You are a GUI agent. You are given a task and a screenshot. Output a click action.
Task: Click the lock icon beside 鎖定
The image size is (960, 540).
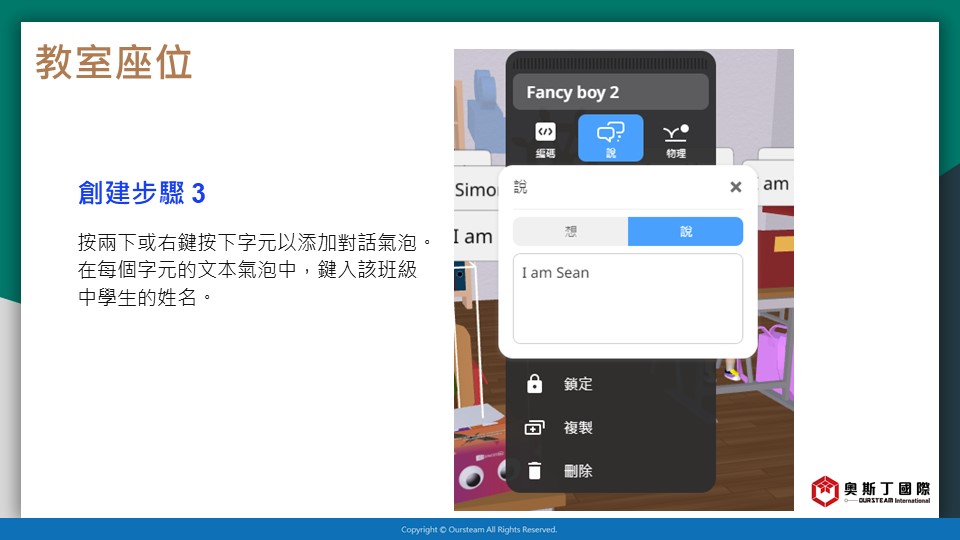pyautogui.click(x=535, y=384)
